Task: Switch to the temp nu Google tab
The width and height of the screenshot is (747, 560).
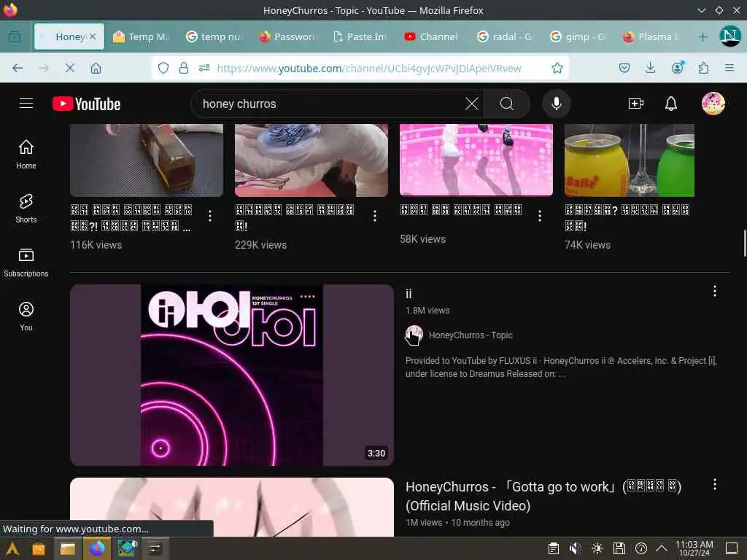Action: [215, 36]
